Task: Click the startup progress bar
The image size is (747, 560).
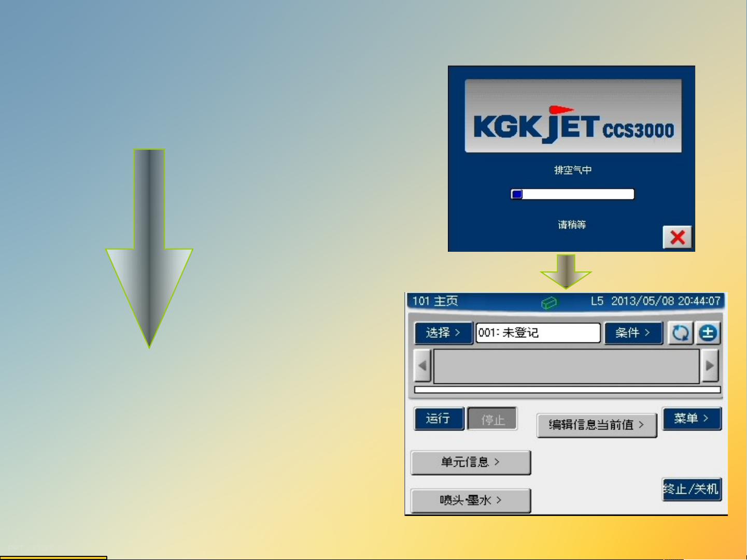Action: (572, 194)
